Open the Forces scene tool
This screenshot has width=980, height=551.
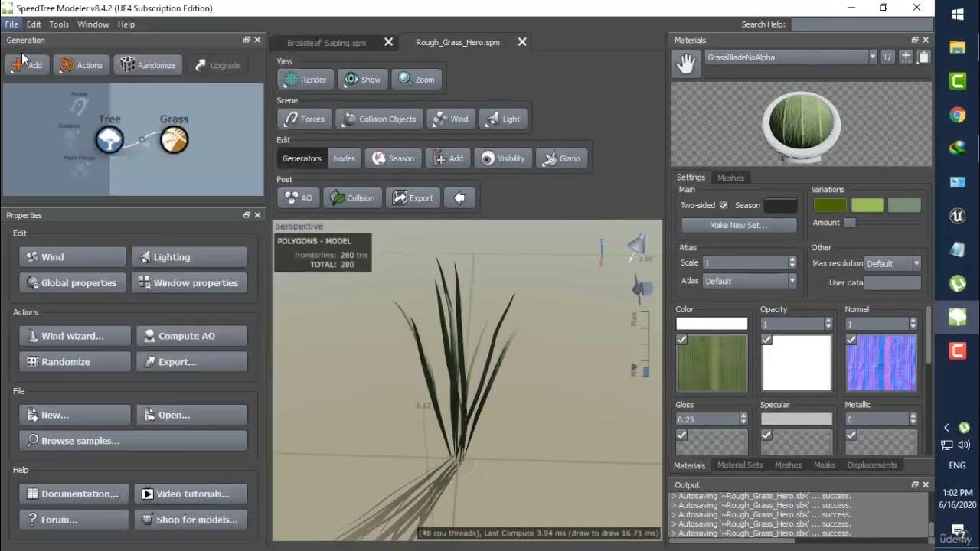pos(304,119)
